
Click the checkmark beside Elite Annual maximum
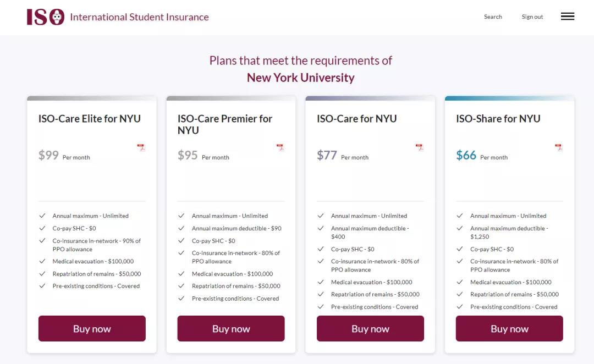click(42, 216)
